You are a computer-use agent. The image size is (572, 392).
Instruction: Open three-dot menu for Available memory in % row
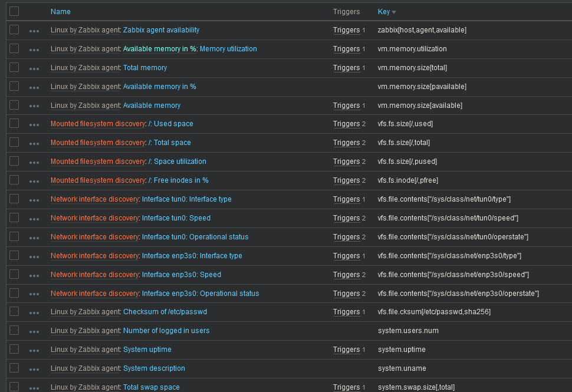click(34, 87)
